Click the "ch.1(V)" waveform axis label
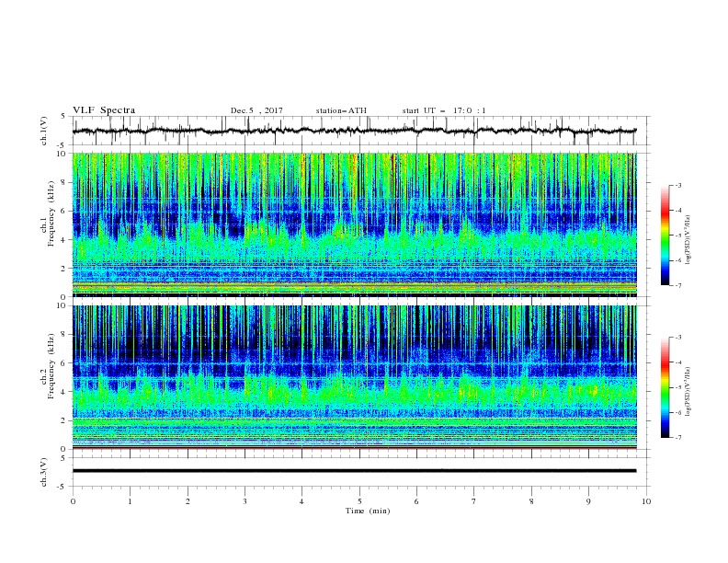The height and width of the screenshot is (563, 728). (44, 131)
